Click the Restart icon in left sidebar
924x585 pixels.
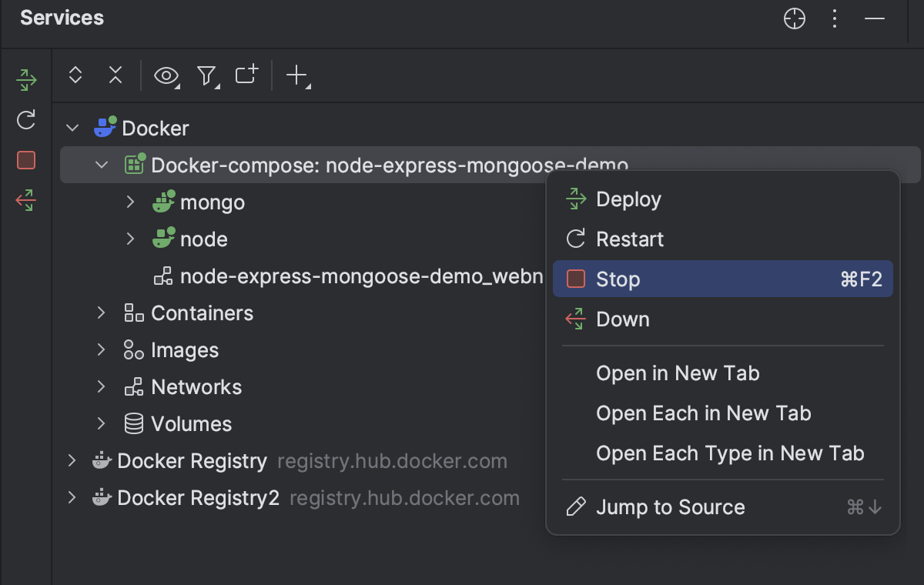[x=26, y=119]
